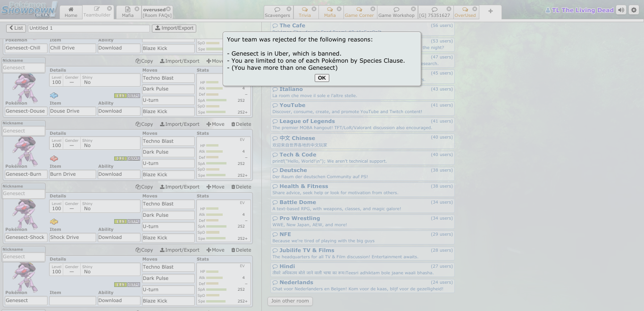644x311 pixels.
Task: Open the [G] 75351627 group chat tab
Action: point(435,12)
